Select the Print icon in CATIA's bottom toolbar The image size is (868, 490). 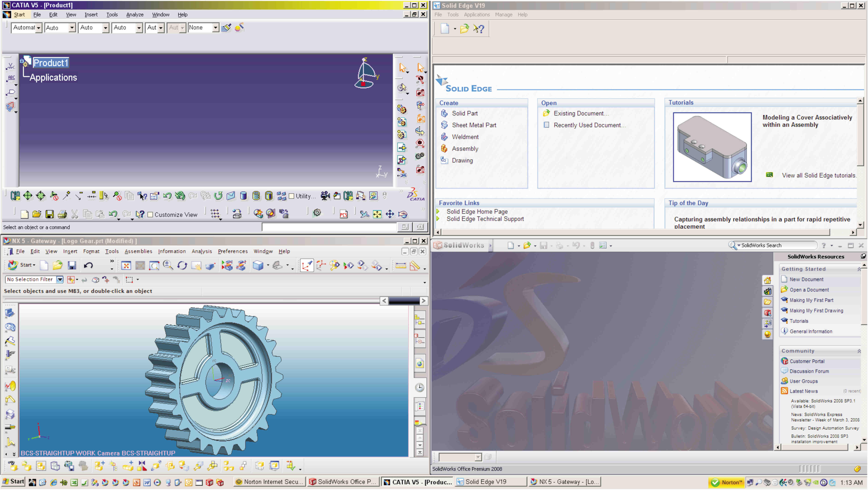pos(62,214)
